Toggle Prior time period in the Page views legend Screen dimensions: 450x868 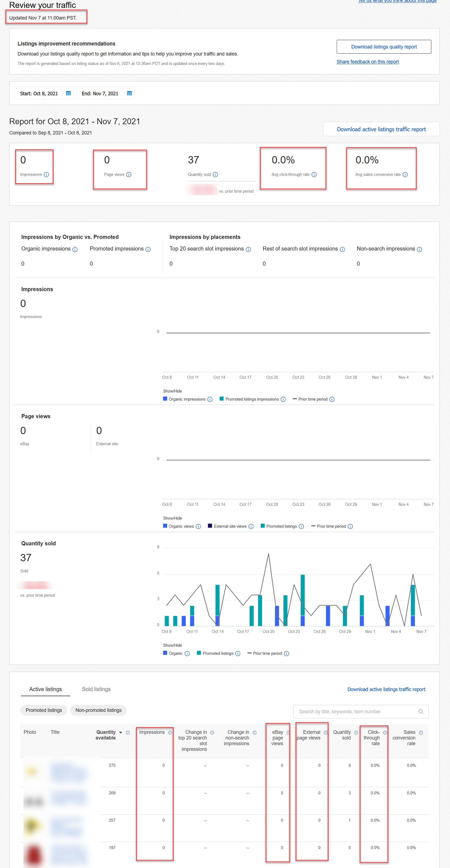click(x=332, y=526)
